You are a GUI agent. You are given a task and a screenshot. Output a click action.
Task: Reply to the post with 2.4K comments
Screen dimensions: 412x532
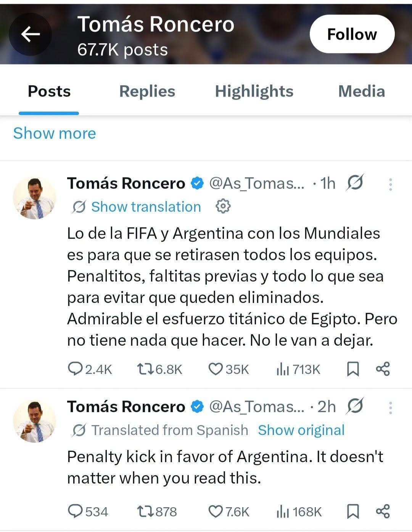coord(90,369)
